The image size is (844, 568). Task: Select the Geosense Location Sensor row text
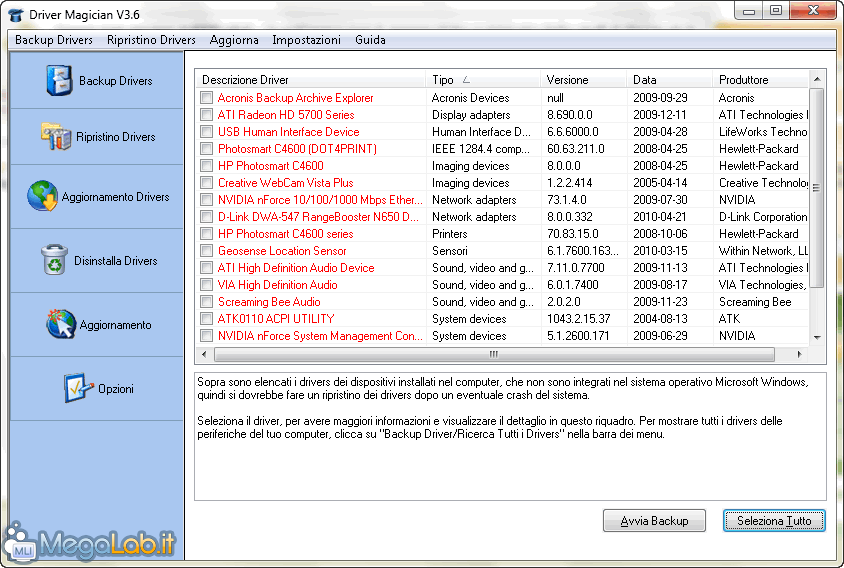coord(282,251)
